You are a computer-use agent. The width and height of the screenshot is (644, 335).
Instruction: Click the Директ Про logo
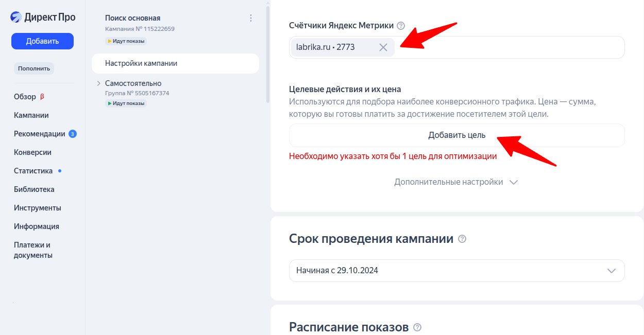[43, 17]
